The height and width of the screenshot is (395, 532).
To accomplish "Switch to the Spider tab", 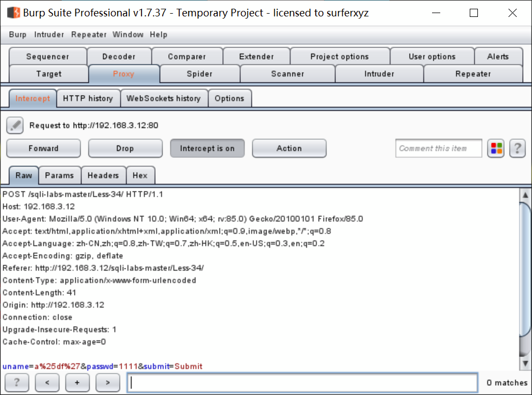I will coord(199,74).
